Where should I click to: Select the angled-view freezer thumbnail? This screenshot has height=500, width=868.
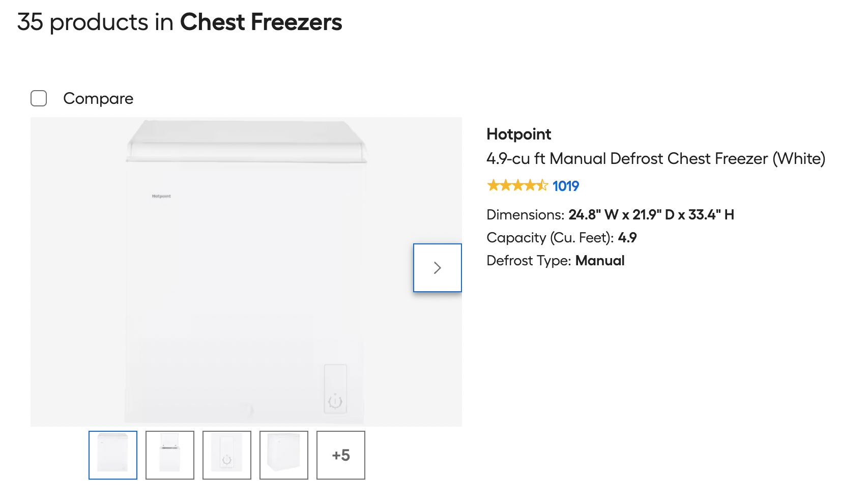pos(284,455)
